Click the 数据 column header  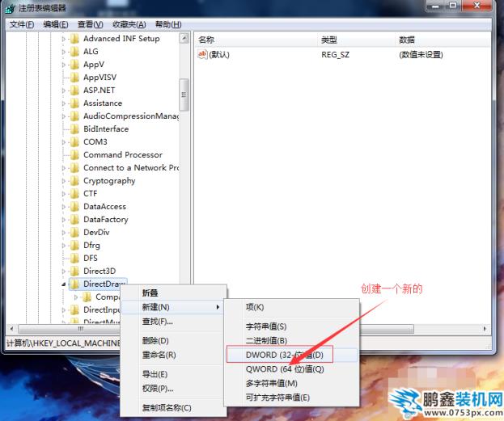443,40
